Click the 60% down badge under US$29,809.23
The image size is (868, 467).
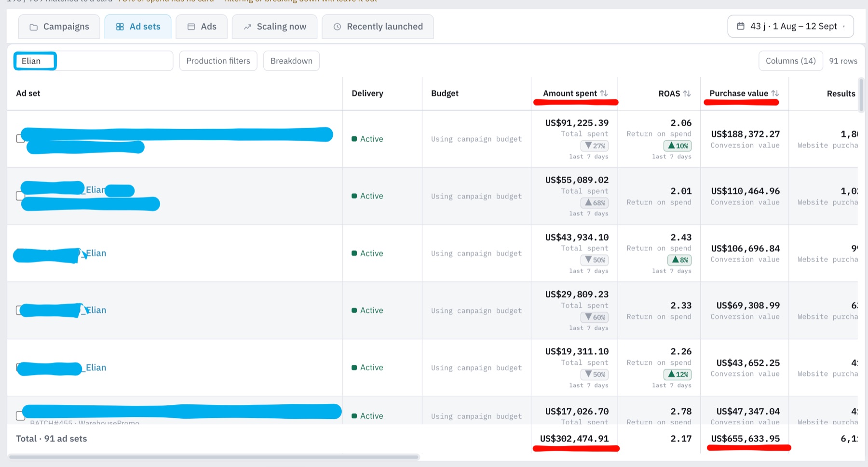(595, 317)
